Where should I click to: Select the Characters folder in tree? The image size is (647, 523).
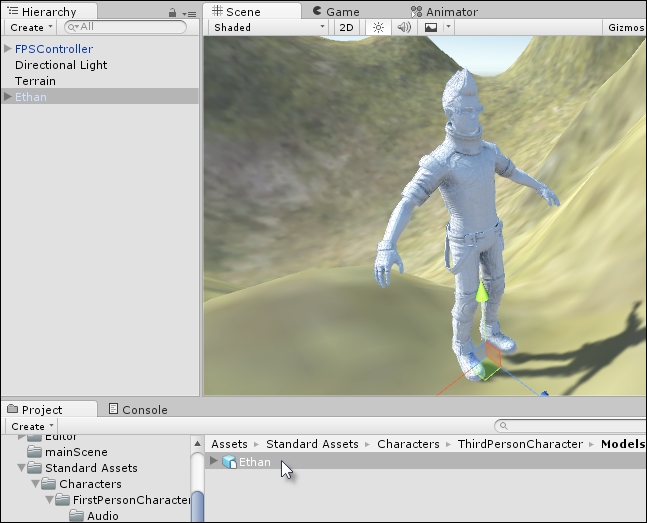(x=90, y=484)
